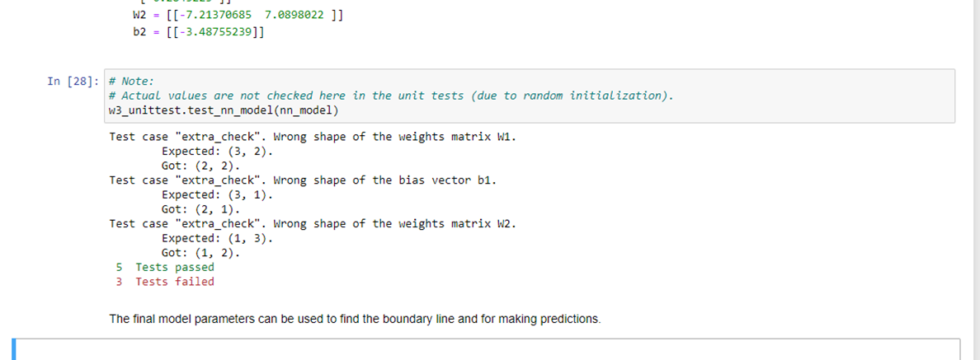980x360 pixels.
Task: Click the random initialization comment line
Action: pyautogui.click(x=391, y=96)
